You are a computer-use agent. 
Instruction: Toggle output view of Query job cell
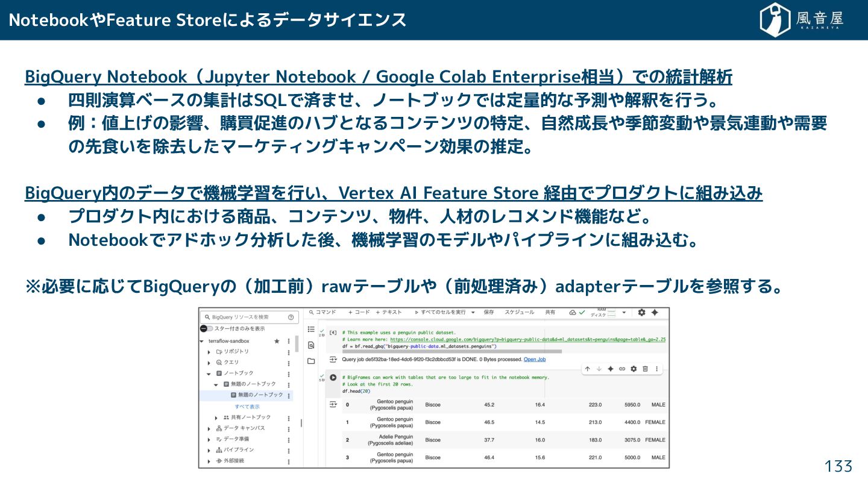pos(333,360)
